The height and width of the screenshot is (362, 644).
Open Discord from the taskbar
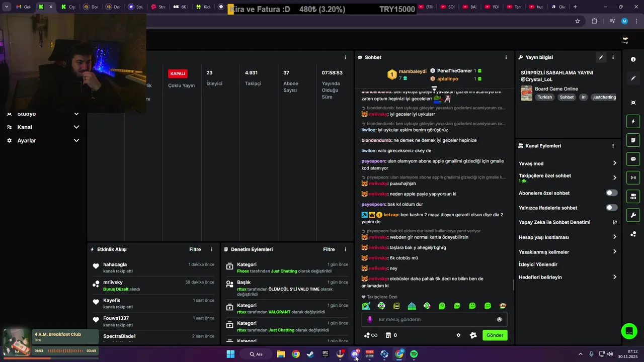coord(355,354)
